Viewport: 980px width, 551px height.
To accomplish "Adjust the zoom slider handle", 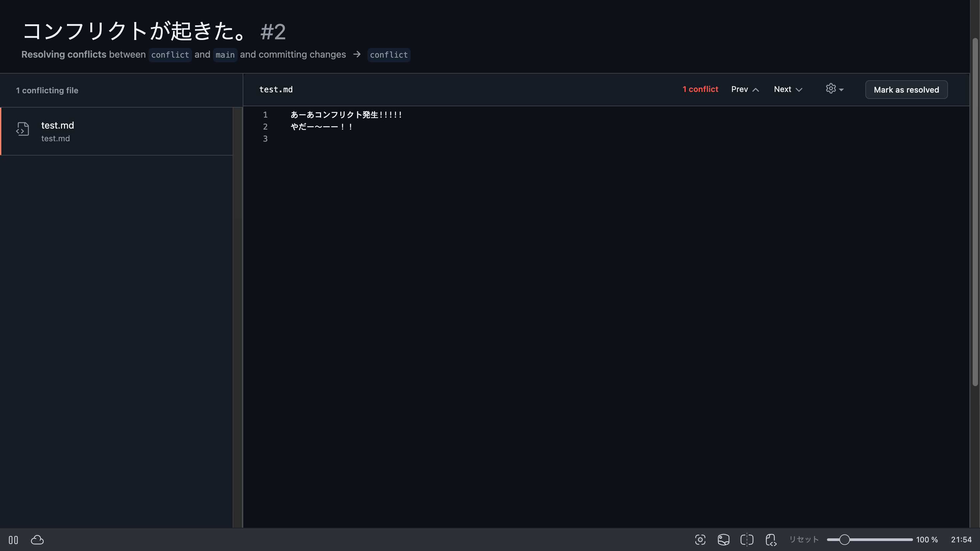I will point(844,540).
